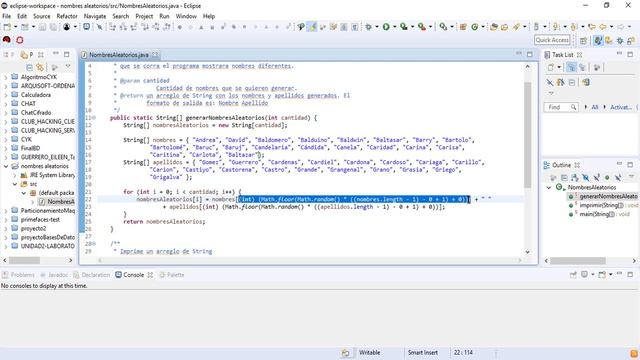This screenshot has height=360, width=640.
Task: Click the Activate link in Task List
Action: (x=621, y=107)
